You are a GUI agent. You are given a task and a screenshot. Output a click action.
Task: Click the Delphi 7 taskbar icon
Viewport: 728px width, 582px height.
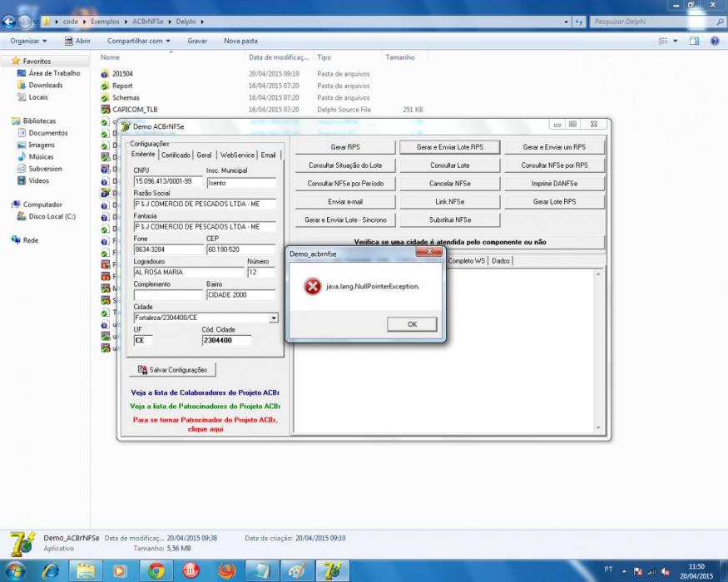click(331, 570)
